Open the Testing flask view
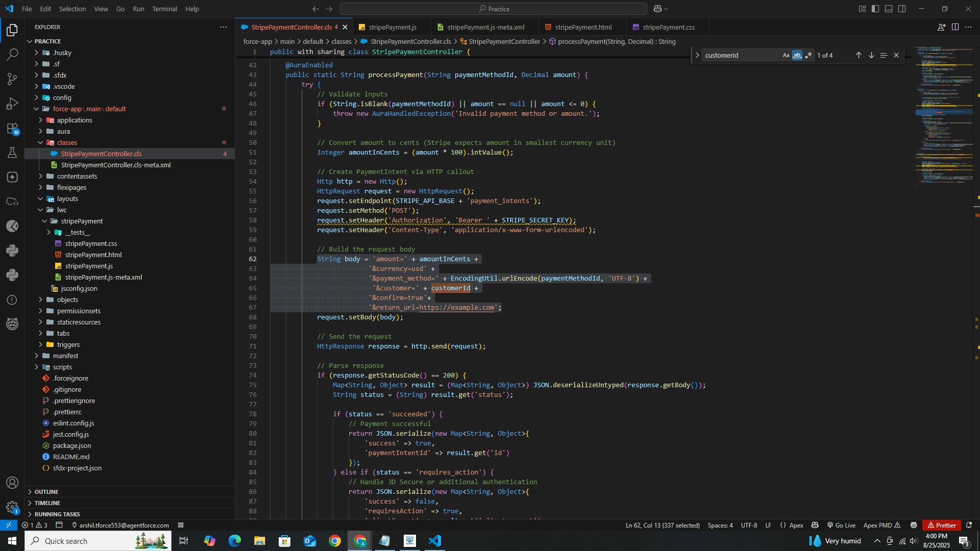Screen dimensions: 980x551 [x=12, y=153]
